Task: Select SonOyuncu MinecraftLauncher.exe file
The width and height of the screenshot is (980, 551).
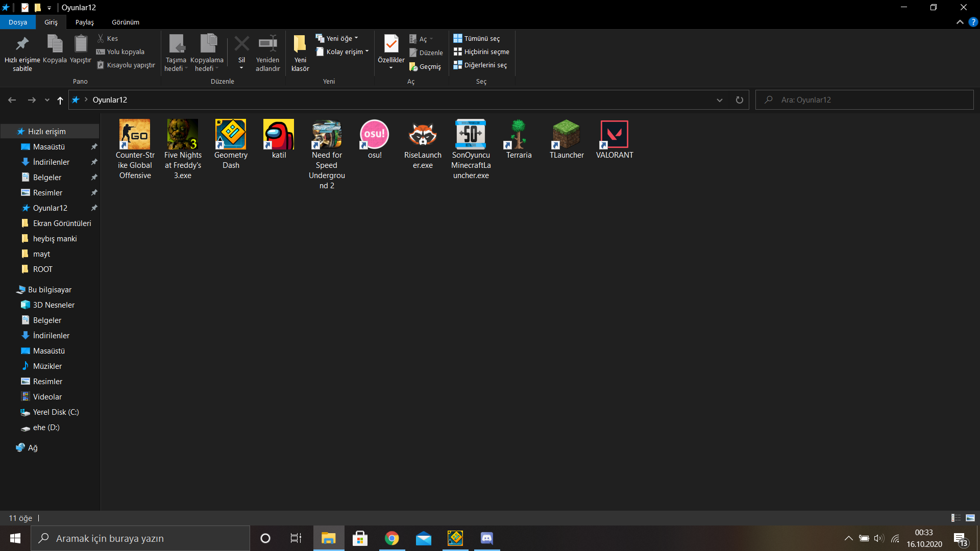Action: (471, 149)
